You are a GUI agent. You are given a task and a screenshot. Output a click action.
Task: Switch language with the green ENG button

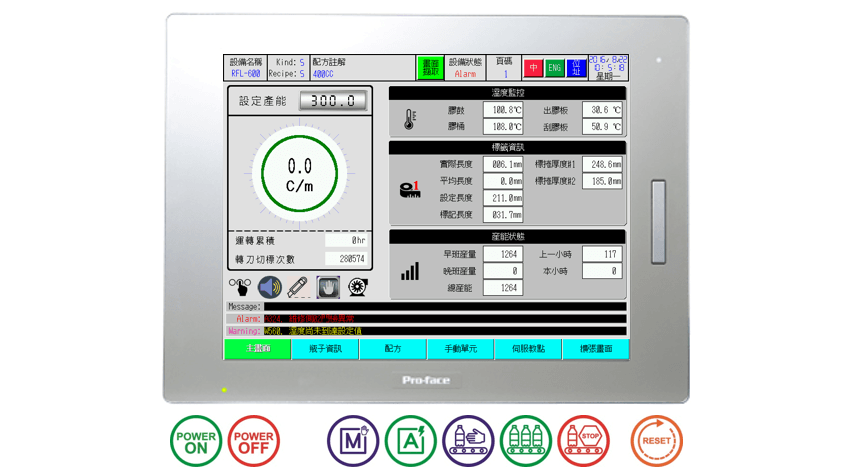click(555, 68)
